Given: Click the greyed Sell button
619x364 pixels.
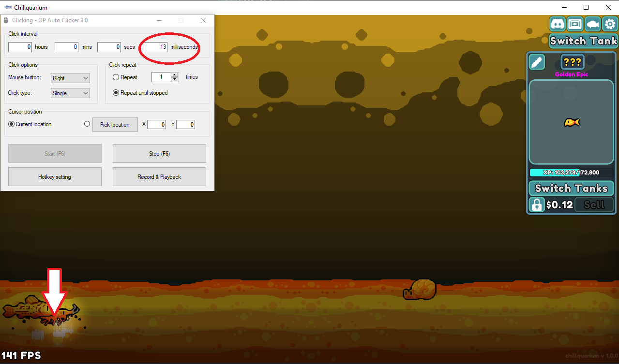Looking at the screenshot, I should (594, 204).
